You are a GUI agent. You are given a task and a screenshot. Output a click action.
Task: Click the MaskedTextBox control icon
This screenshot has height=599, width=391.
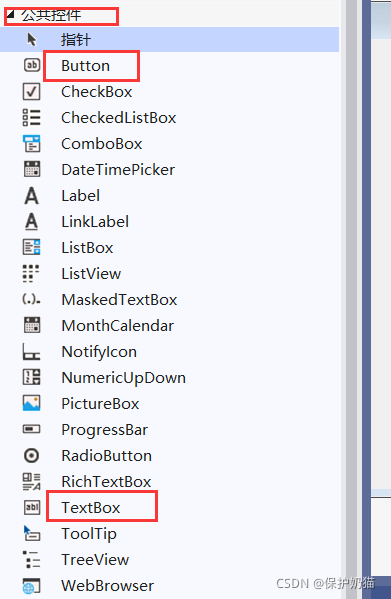click(32, 300)
